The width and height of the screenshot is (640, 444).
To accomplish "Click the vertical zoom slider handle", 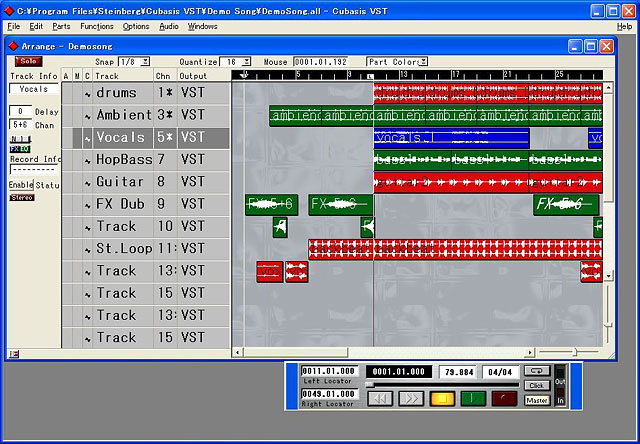I will 608,325.
